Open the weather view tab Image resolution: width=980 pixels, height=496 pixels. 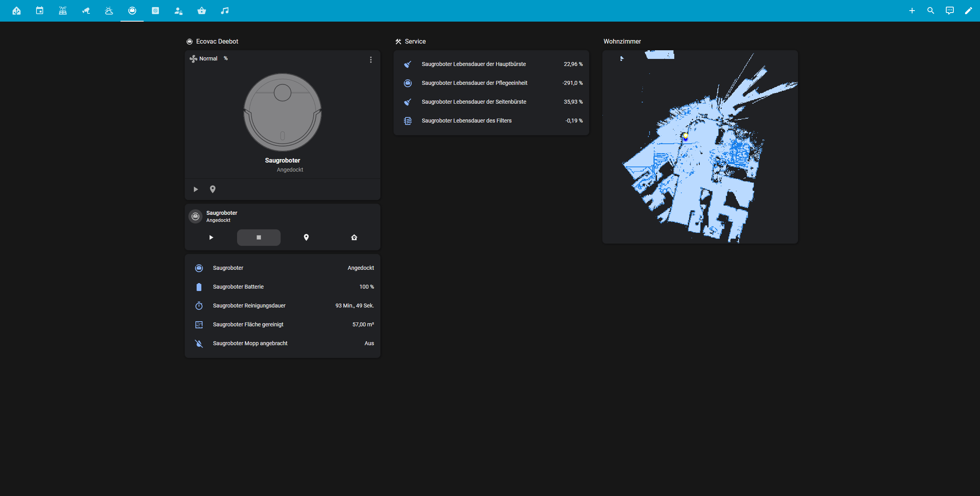tap(109, 11)
